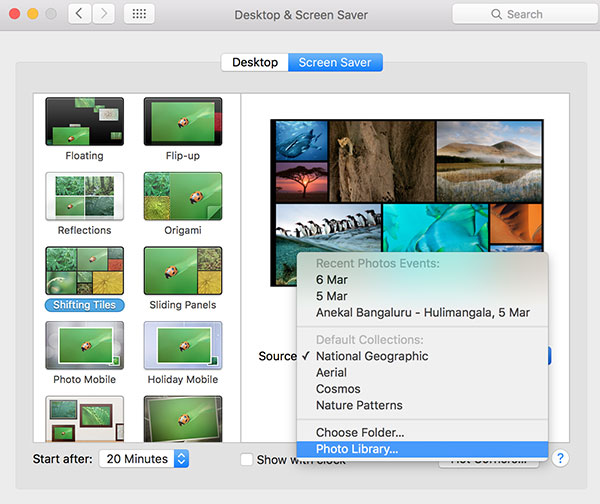Go forward with the right arrow button
This screenshot has height=504, width=600.
tap(104, 15)
